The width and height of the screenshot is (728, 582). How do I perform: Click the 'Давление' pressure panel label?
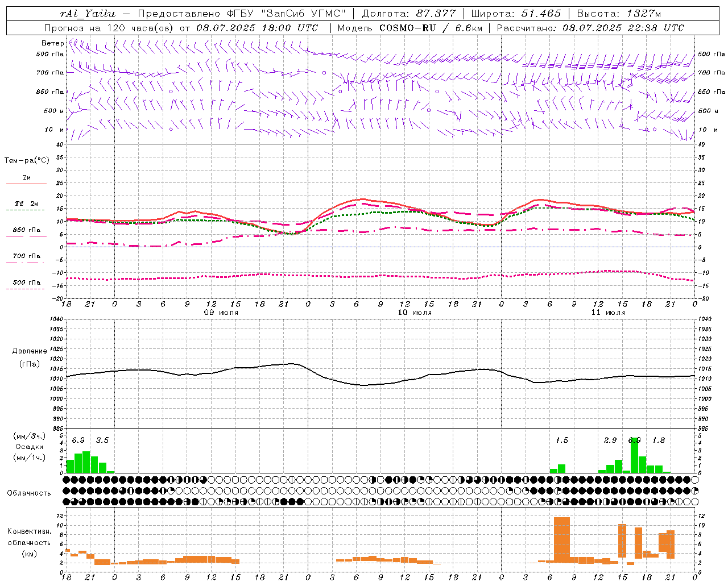tap(30, 351)
